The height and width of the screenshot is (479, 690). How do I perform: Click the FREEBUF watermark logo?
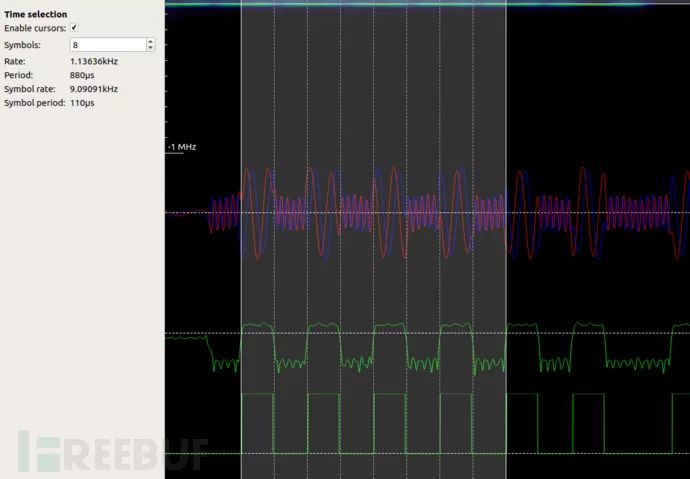point(110,452)
